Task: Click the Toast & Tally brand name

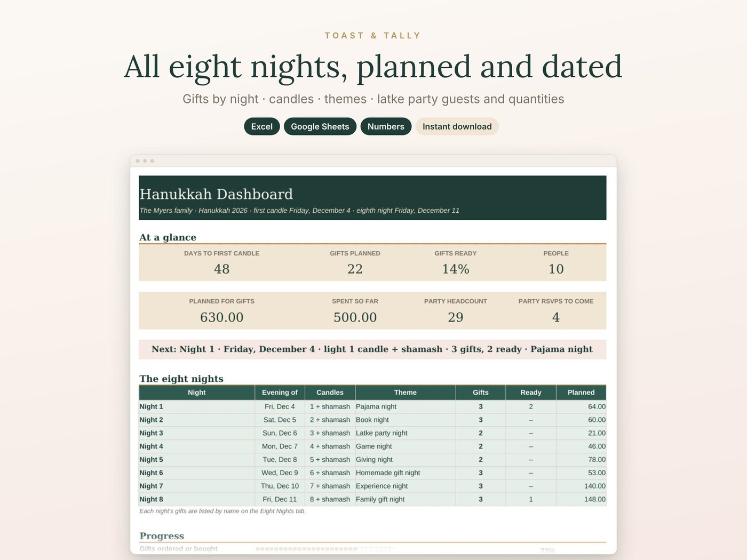Action: (373, 36)
